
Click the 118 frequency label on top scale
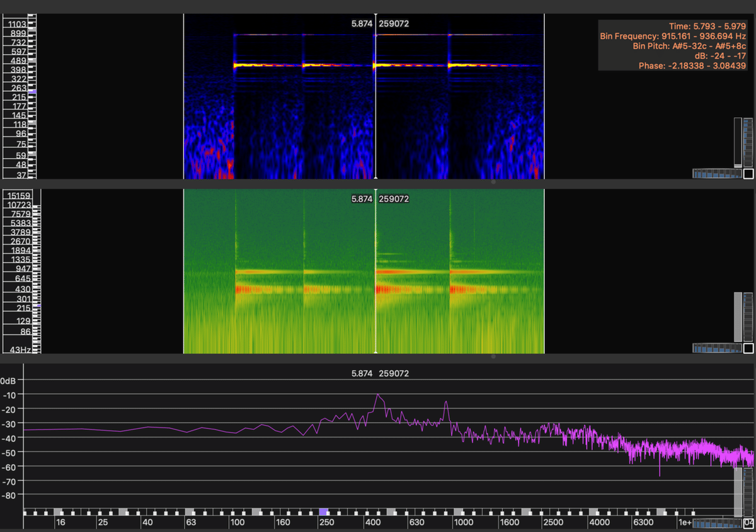[x=19, y=125]
